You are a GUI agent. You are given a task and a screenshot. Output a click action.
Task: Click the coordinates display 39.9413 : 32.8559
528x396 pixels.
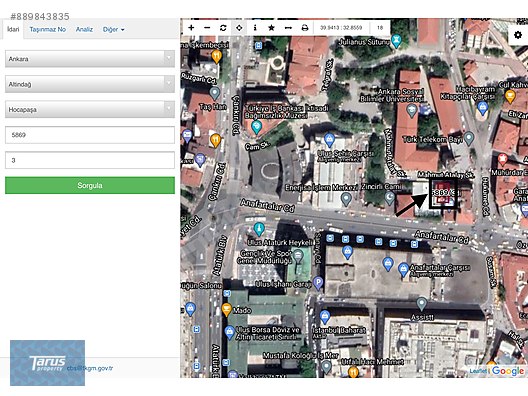click(341, 28)
